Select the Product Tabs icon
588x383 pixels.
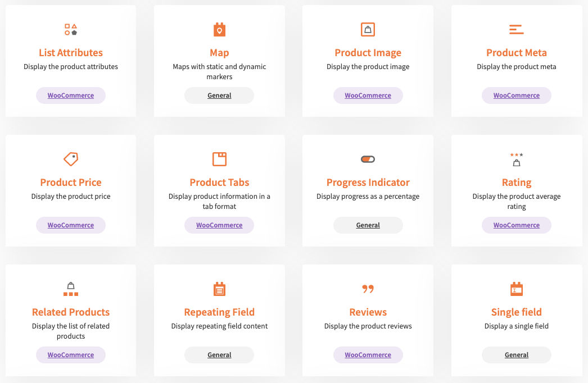coord(219,159)
